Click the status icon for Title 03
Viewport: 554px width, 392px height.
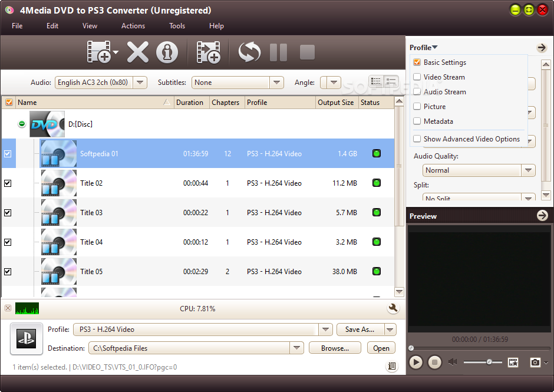[376, 212]
